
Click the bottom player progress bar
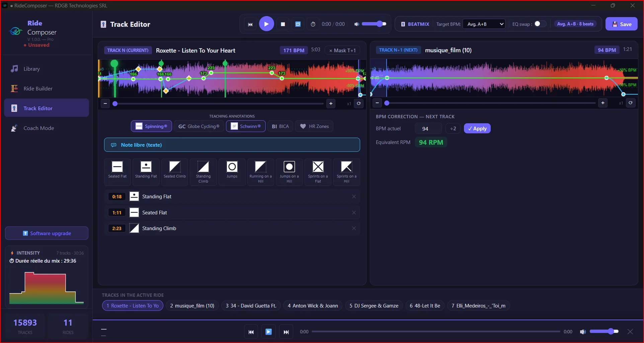click(436, 332)
